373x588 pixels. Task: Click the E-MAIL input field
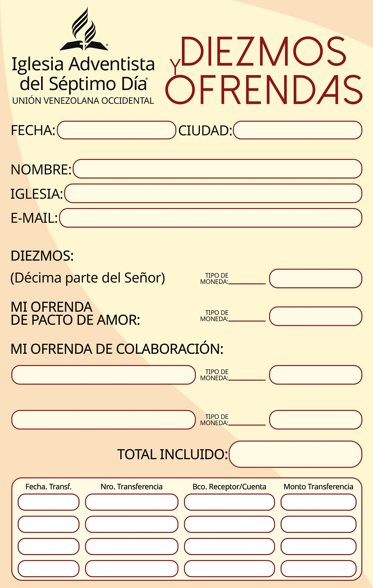coord(210,218)
